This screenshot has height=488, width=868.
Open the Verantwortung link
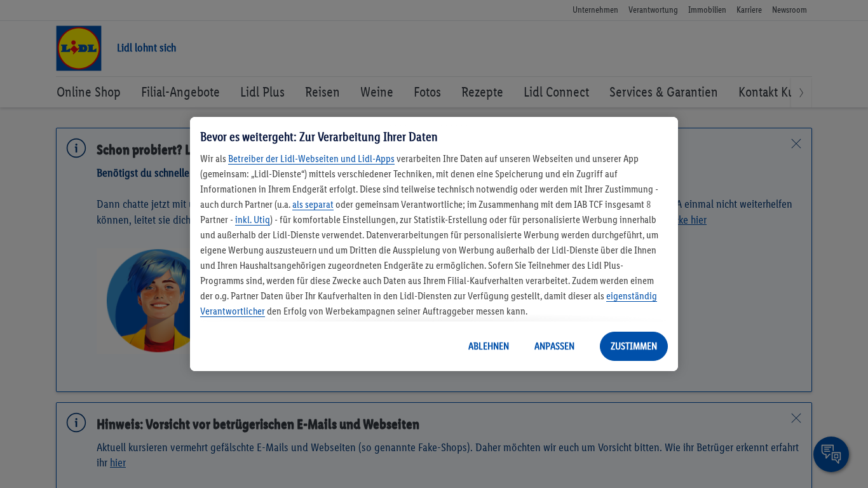pos(653,10)
